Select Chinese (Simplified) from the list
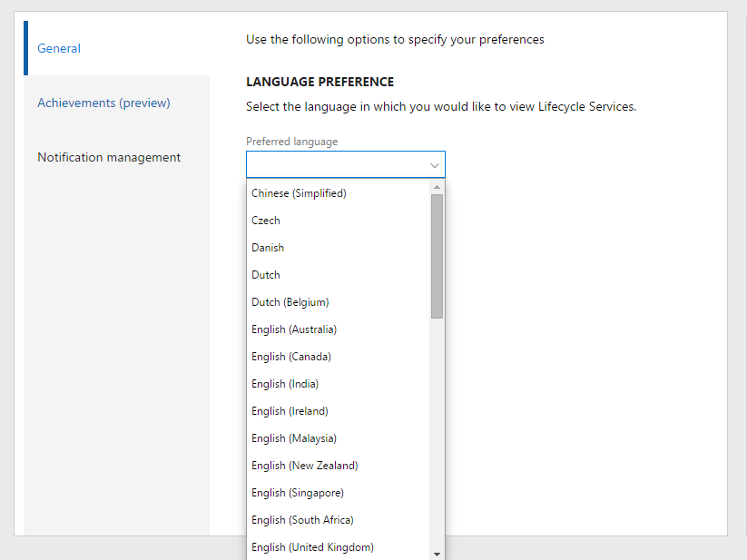Viewport: 747px width, 560px height. [x=299, y=193]
